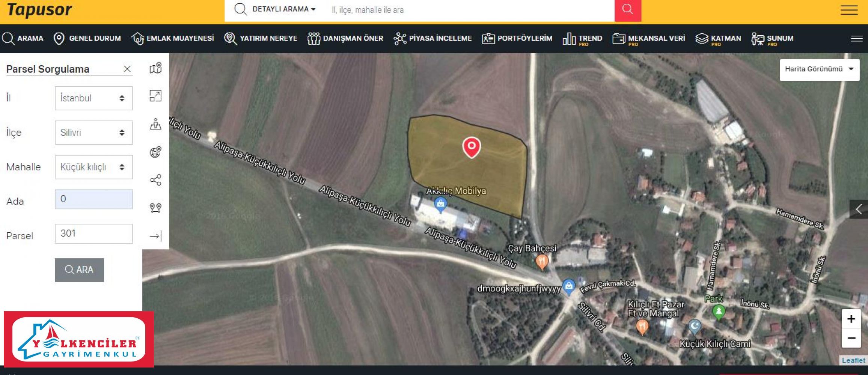This screenshot has width=868, height=375.
Task: Expand the Harita Görünümü dropdown
Action: (x=819, y=69)
